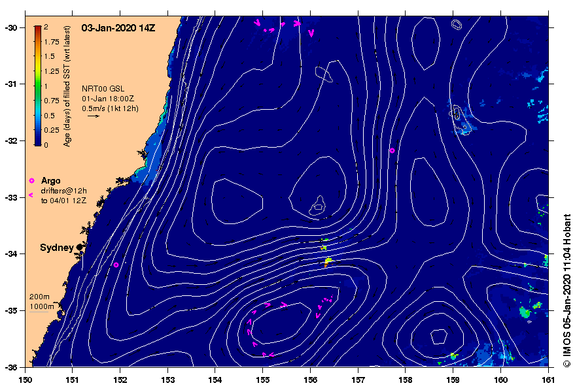Click the color bar value 1.25
This screenshot has height=392, width=575.
coord(52,71)
